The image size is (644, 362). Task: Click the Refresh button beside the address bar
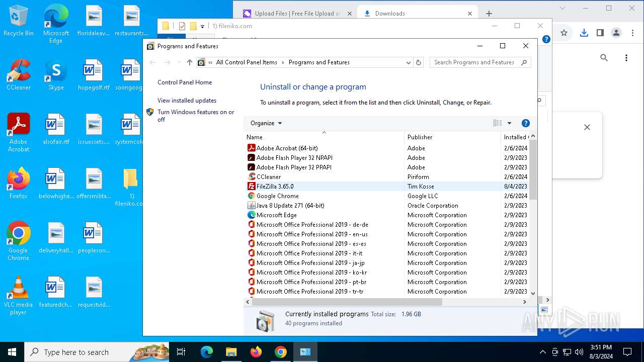(x=419, y=62)
